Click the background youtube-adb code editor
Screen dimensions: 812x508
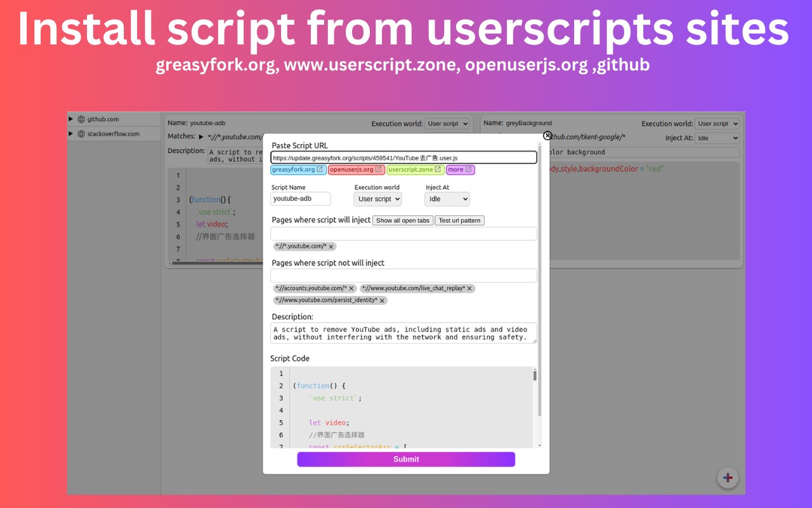[x=216, y=216]
